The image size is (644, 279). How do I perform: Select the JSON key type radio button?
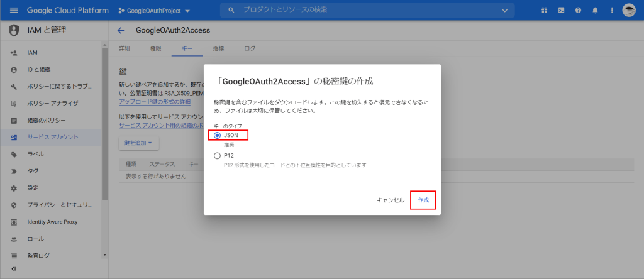tap(217, 135)
